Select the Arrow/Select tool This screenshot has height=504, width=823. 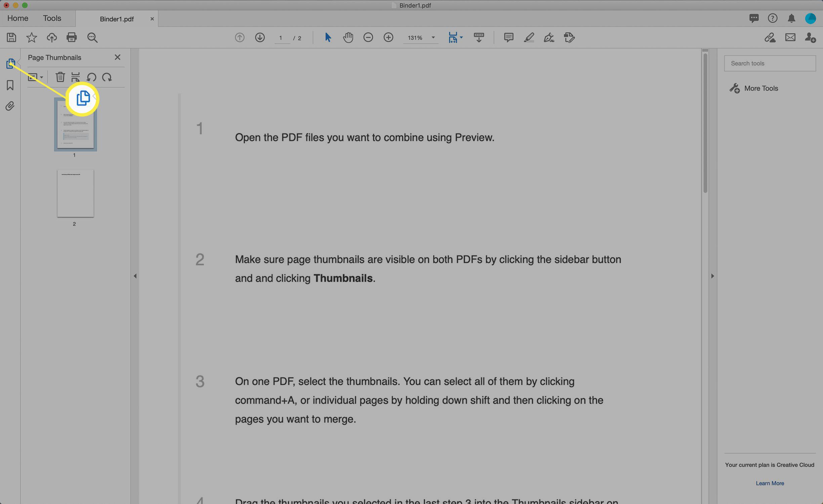click(327, 37)
